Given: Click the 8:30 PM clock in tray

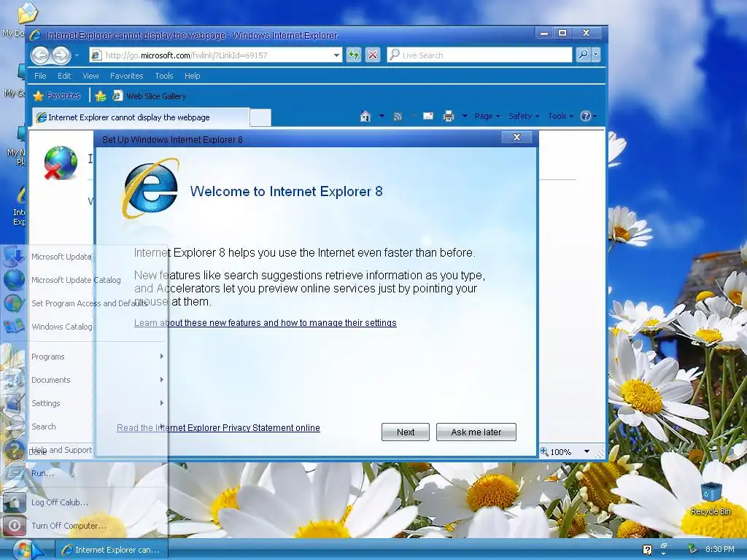Looking at the screenshot, I should pos(719,549).
